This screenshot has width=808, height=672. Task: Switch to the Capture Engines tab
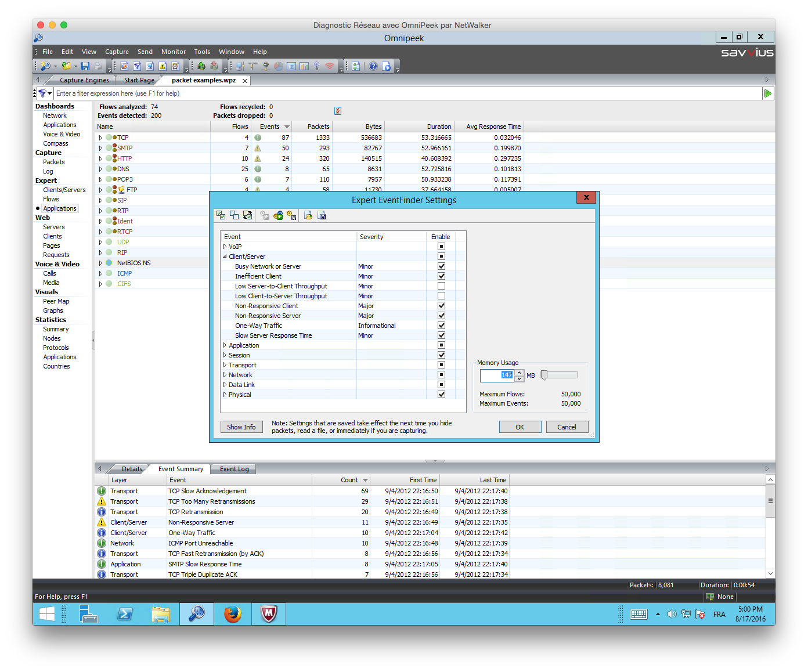(84, 80)
